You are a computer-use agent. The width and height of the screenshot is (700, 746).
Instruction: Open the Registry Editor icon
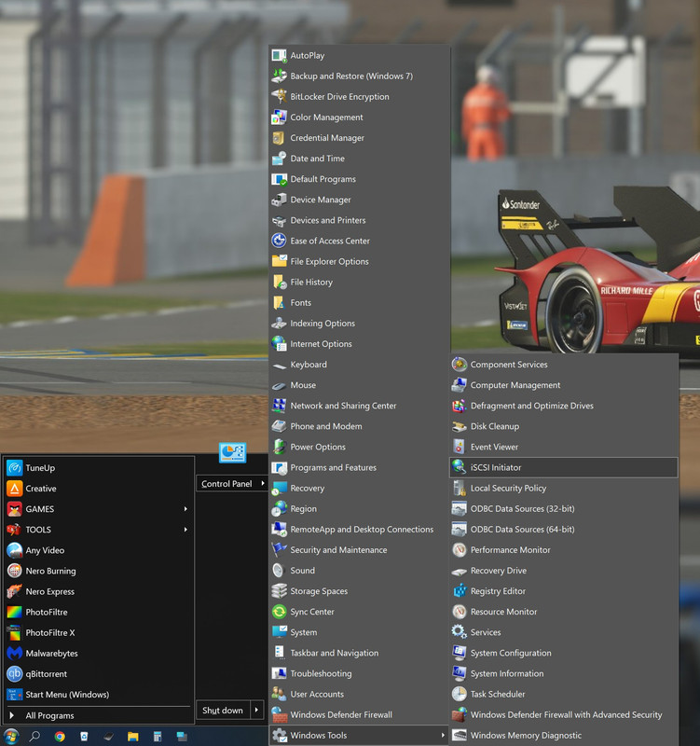pyautogui.click(x=460, y=591)
